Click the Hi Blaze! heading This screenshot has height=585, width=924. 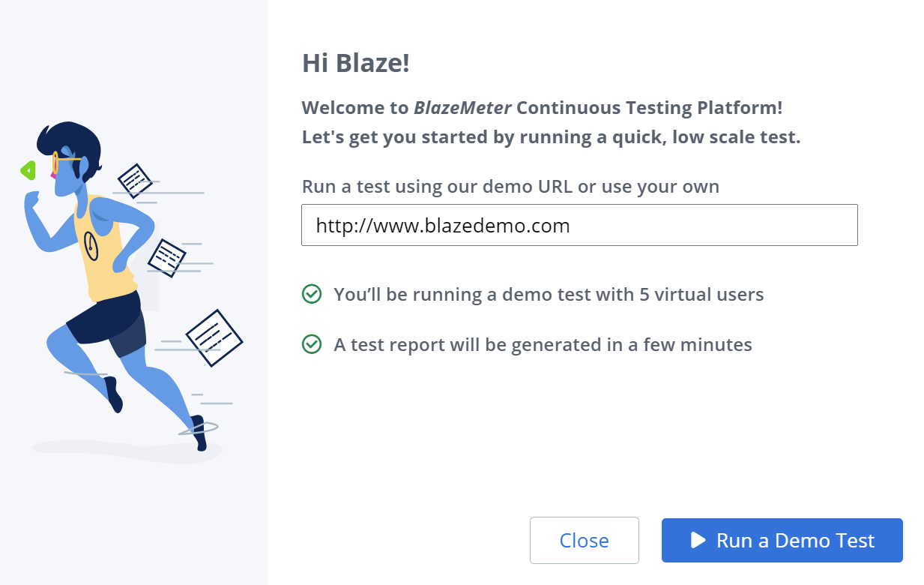point(355,63)
